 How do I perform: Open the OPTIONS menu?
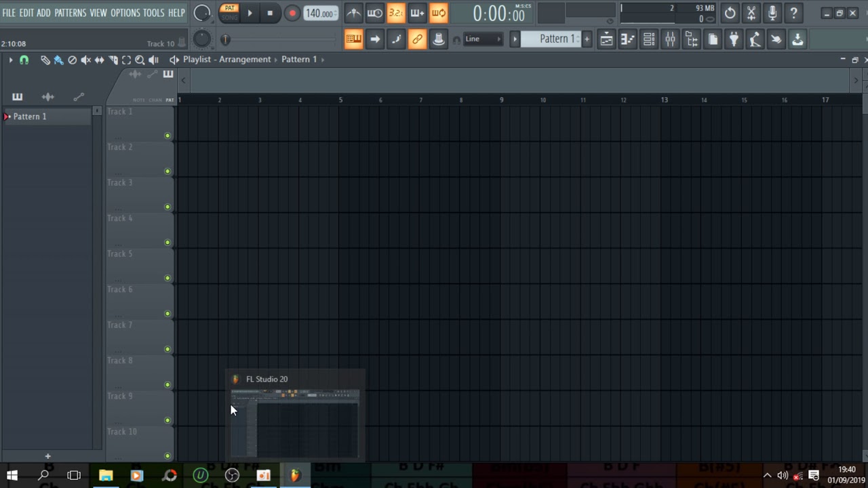(125, 13)
